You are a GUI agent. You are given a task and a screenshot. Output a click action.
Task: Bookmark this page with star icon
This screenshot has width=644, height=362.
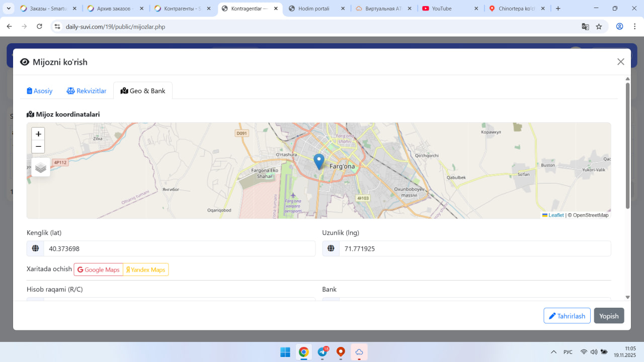599,27
